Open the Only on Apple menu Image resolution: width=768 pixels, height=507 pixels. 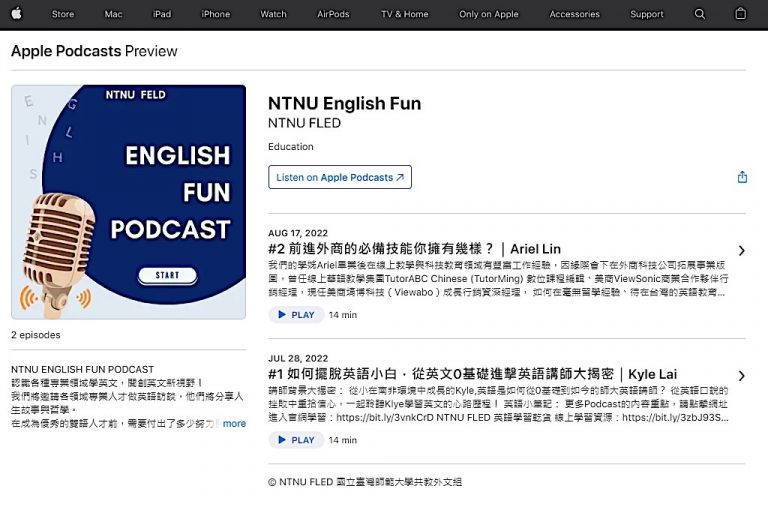coord(488,14)
